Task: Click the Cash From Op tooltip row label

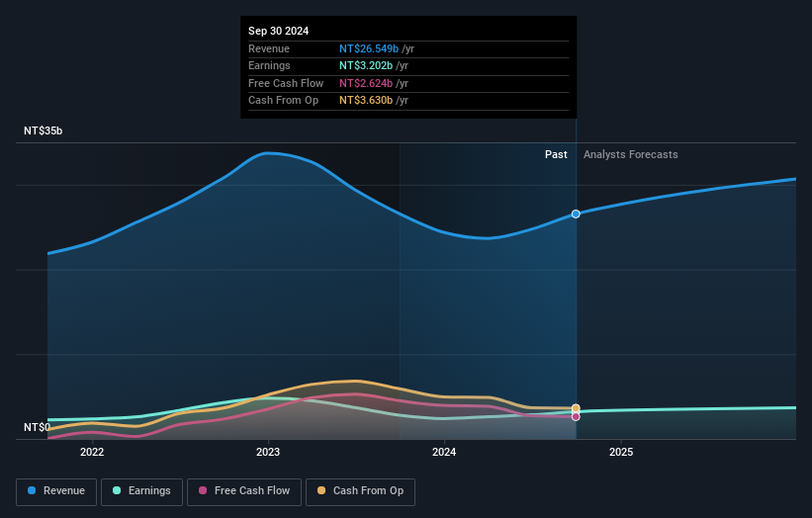Action: tap(283, 101)
